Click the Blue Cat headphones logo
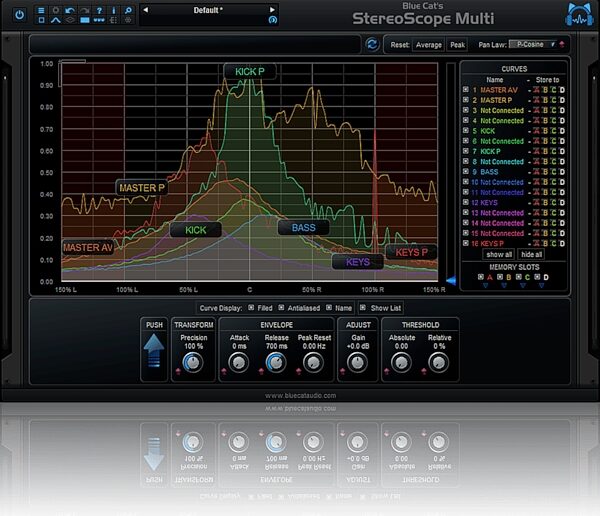The height and width of the screenshot is (516, 600). [x=579, y=15]
